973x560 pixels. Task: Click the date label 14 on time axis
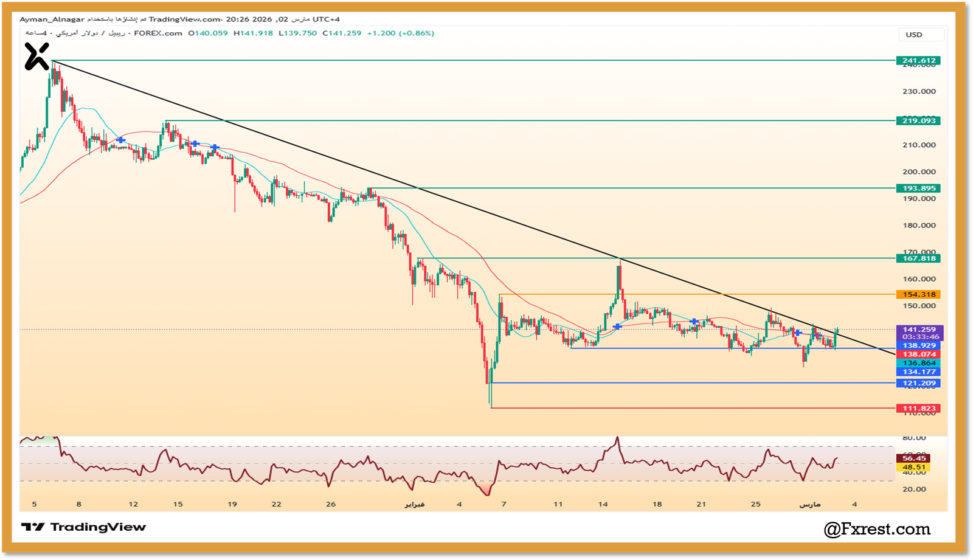[603, 504]
